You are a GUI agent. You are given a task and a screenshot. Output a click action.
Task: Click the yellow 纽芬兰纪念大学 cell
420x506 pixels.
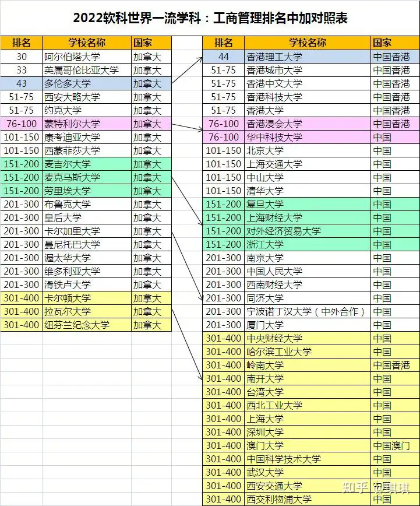pos(86,325)
